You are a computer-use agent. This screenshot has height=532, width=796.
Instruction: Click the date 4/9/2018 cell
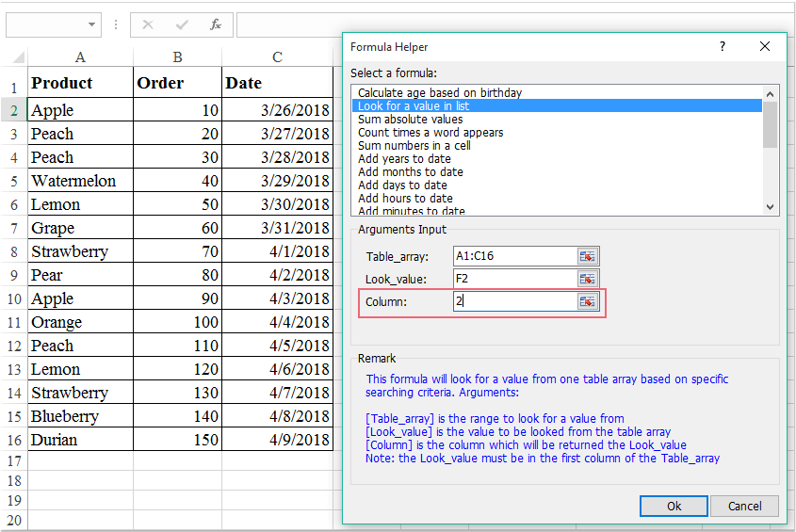(277, 440)
